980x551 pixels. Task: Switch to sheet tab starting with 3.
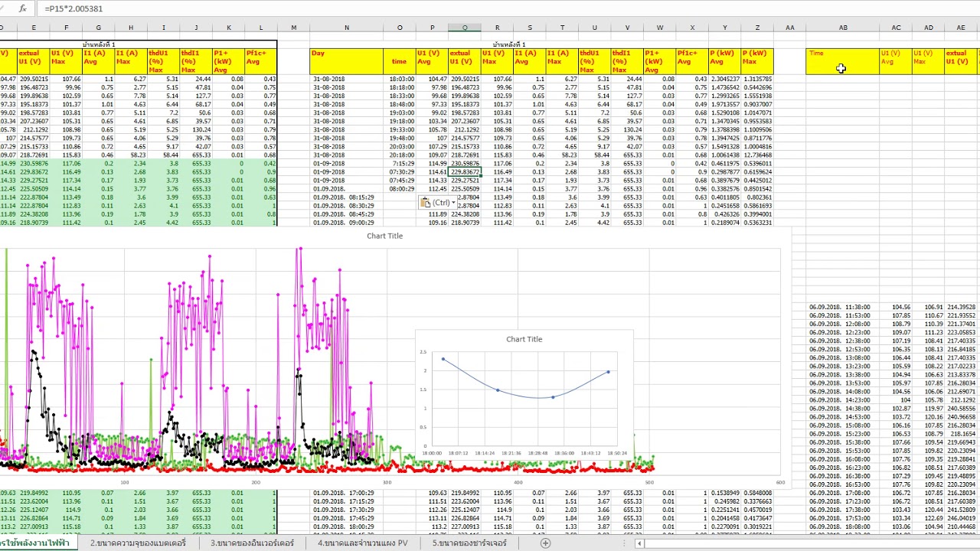click(x=252, y=543)
